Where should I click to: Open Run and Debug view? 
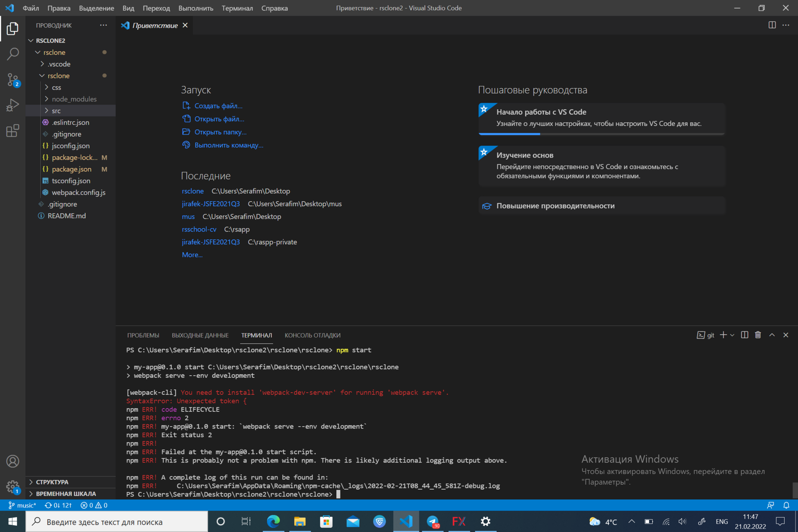tap(12, 105)
